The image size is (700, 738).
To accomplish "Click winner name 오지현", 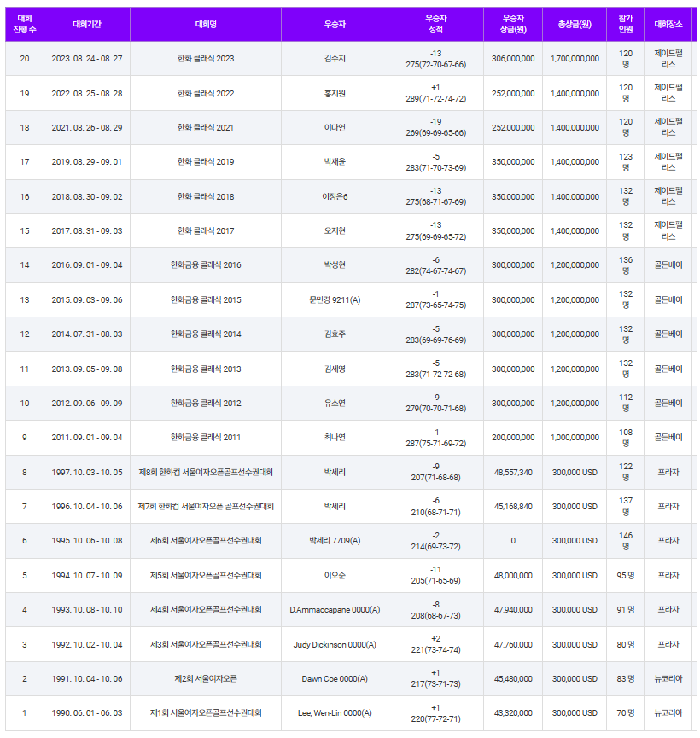I will point(335,231).
